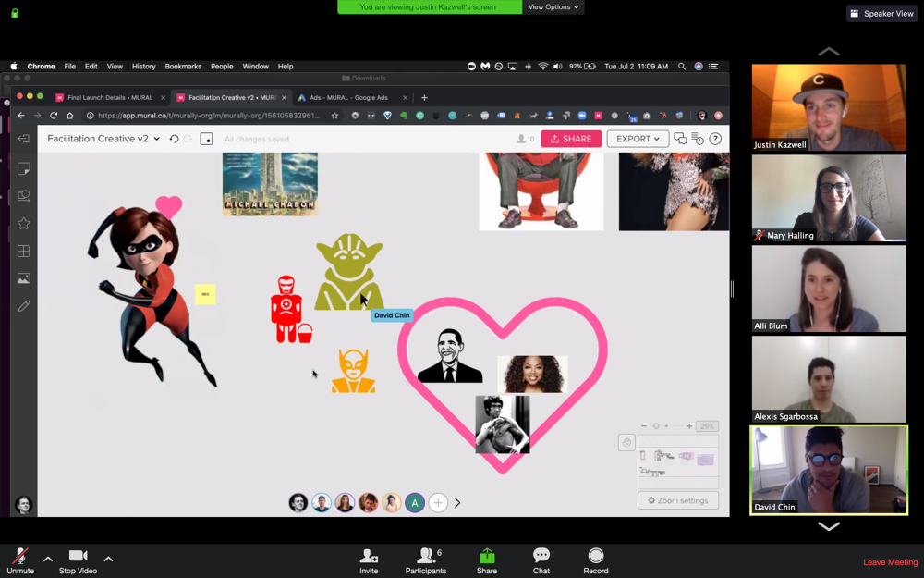The image size is (924, 578).
Task: Click the Chrome address bar URL
Action: tap(209, 116)
